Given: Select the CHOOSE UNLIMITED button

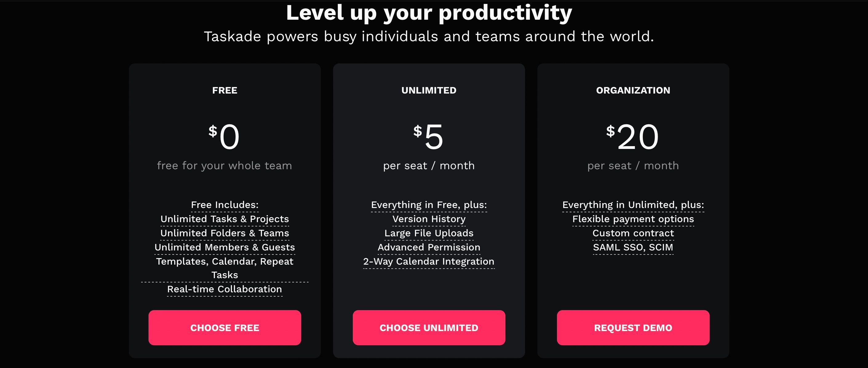Looking at the screenshot, I should click(429, 328).
